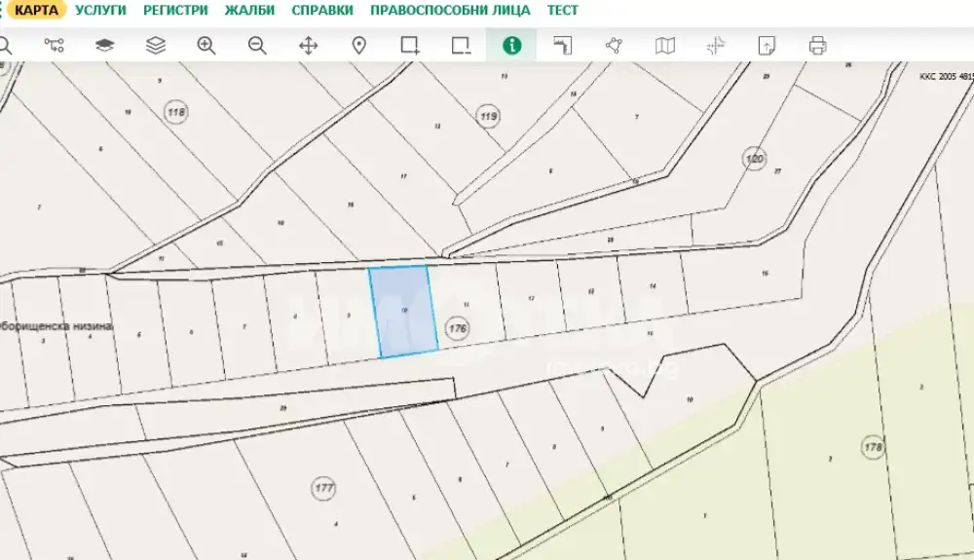Click the rectangle remove-selection tool

click(461, 45)
